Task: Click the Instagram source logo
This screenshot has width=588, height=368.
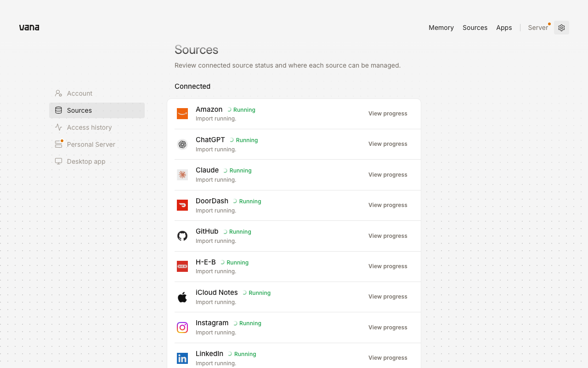Action: pyautogui.click(x=182, y=328)
